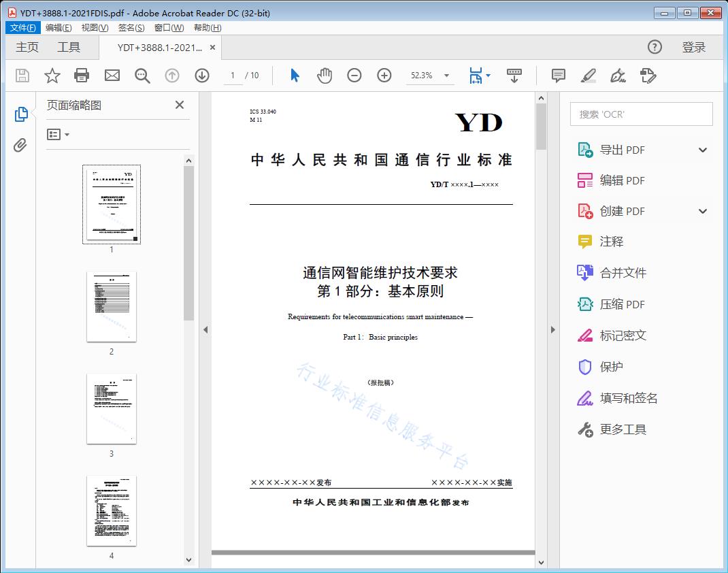This screenshot has width=728, height=573.
Task: Select the 压缩PDF tool
Action: pyautogui.click(x=609, y=304)
